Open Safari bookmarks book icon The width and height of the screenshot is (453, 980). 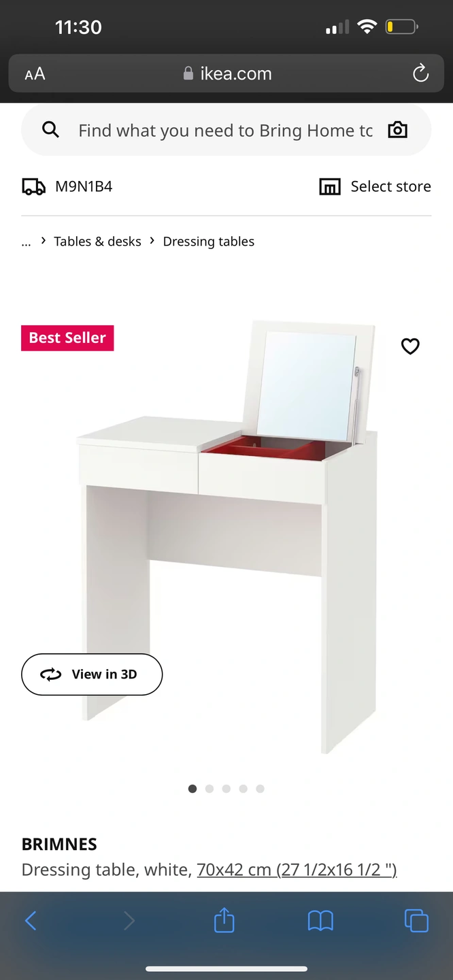tap(320, 921)
